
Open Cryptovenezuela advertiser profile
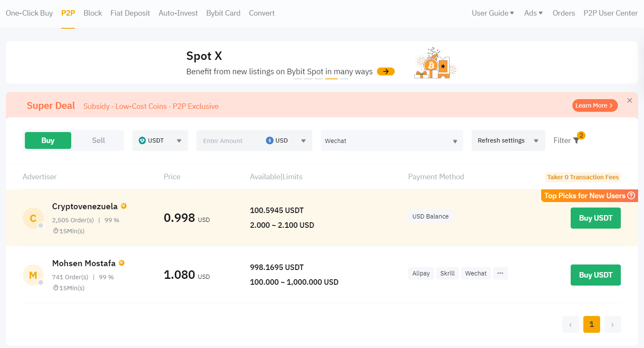[x=85, y=206]
